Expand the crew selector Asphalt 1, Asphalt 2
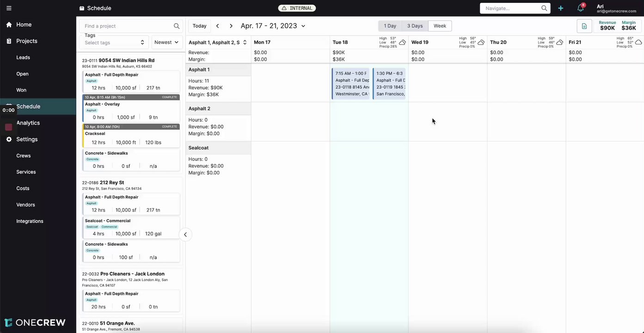Image resolution: width=644 pixels, height=333 pixels. (x=217, y=42)
